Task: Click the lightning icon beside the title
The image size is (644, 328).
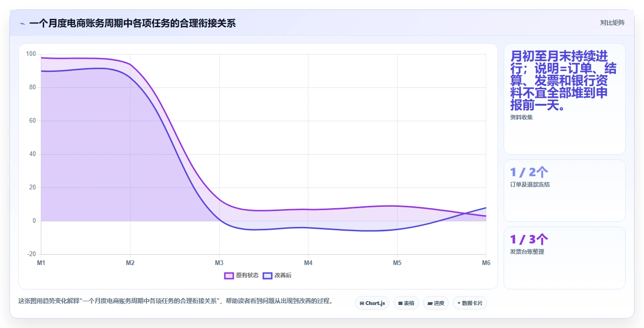Action: (22, 23)
